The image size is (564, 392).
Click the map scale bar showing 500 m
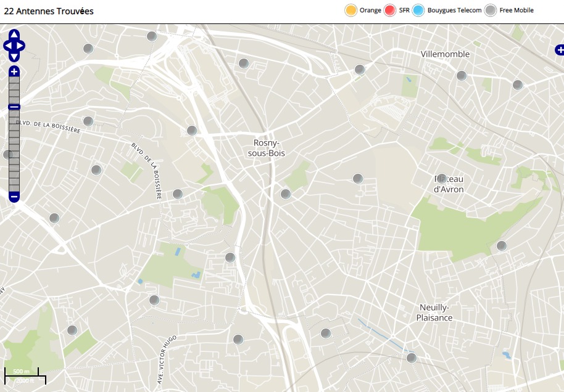click(x=22, y=372)
